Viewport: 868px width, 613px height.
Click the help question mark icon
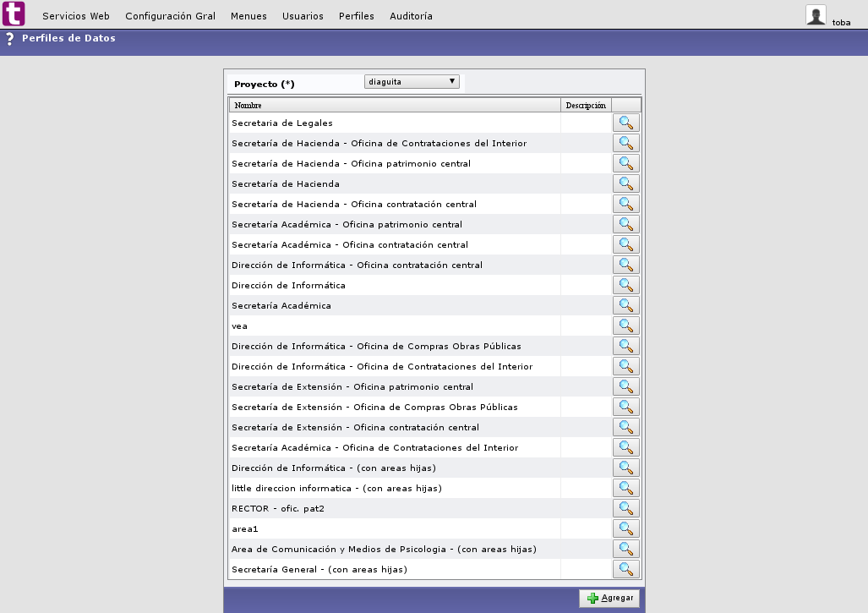(9, 38)
